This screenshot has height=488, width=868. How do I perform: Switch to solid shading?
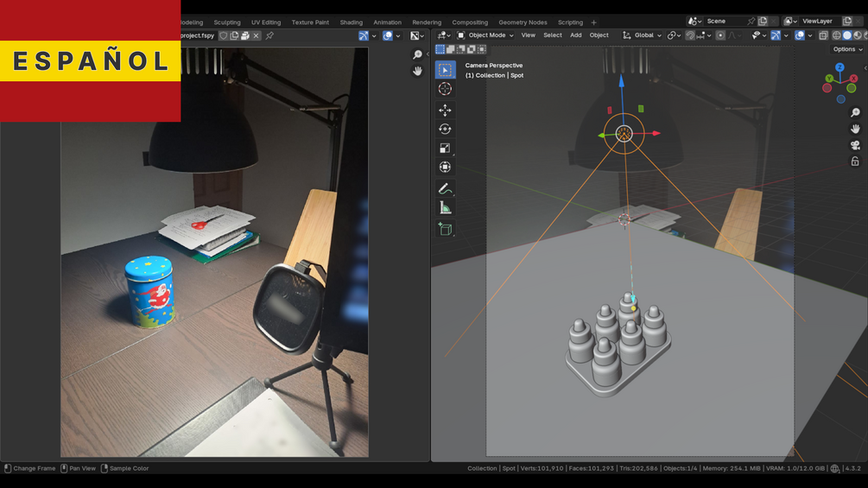[847, 35]
